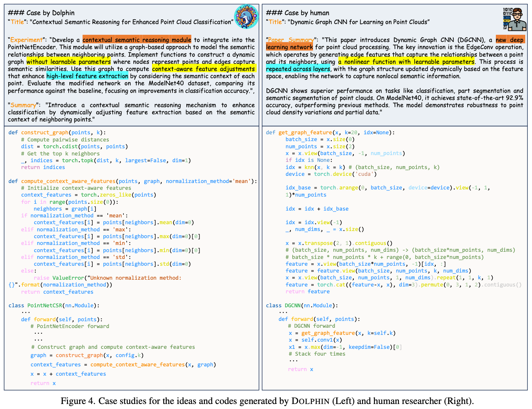Click the "class PointNetCSR(nn.Module):" line
The height and width of the screenshot is (409, 532).
54,305
